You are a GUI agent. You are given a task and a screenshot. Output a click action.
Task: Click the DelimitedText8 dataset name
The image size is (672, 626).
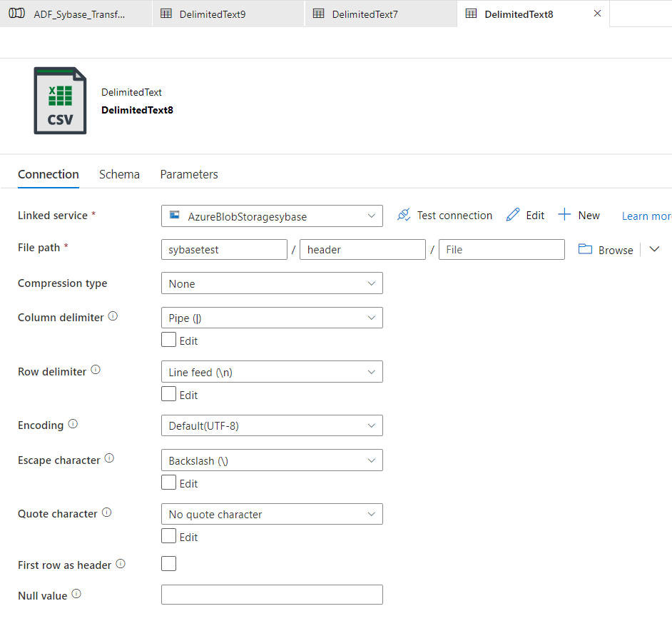pos(137,110)
